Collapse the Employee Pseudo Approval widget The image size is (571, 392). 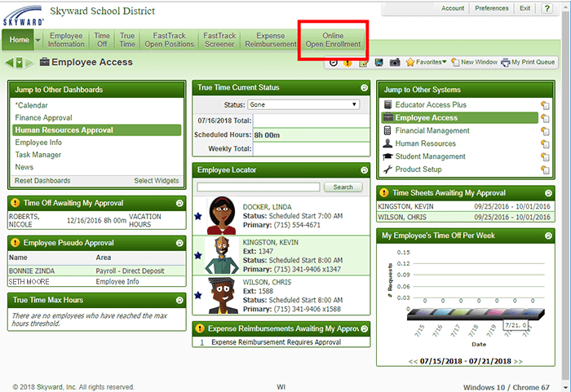[x=179, y=243]
